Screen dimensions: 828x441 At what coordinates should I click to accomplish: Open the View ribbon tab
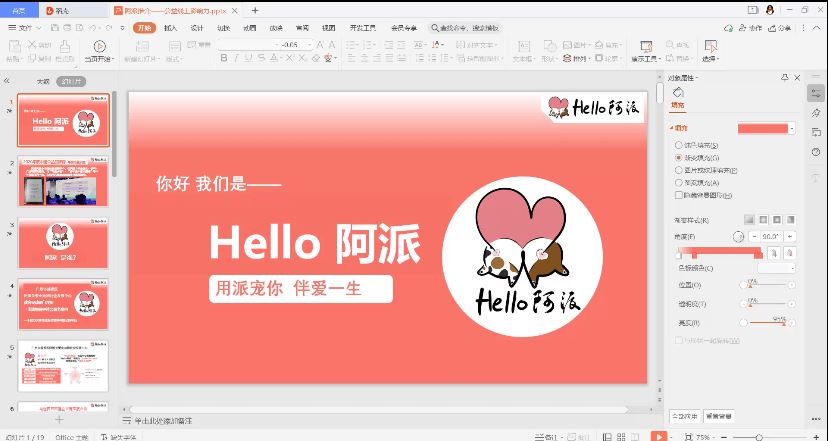coord(328,27)
